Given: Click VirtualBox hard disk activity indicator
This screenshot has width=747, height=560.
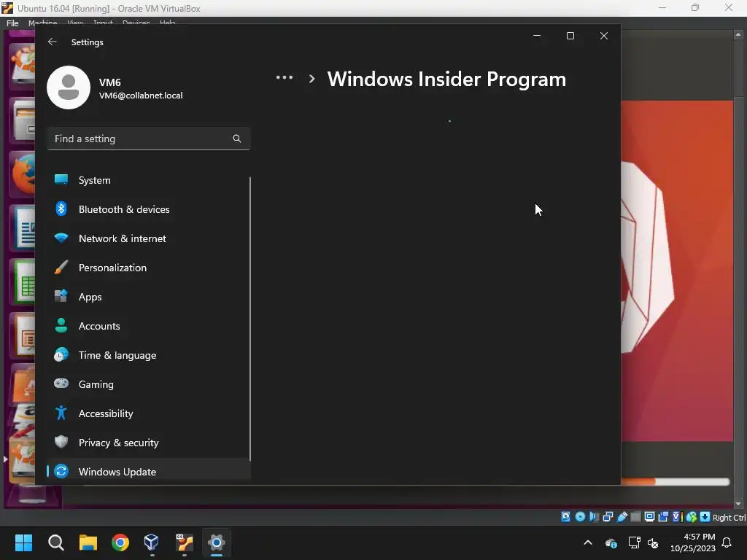Looking at the screenshot, I should coord(565,517).
